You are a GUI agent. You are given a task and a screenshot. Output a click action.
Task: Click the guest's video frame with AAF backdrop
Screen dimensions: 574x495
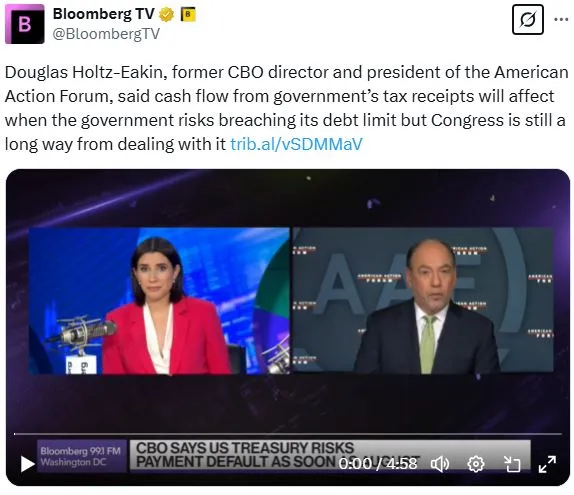423,300
